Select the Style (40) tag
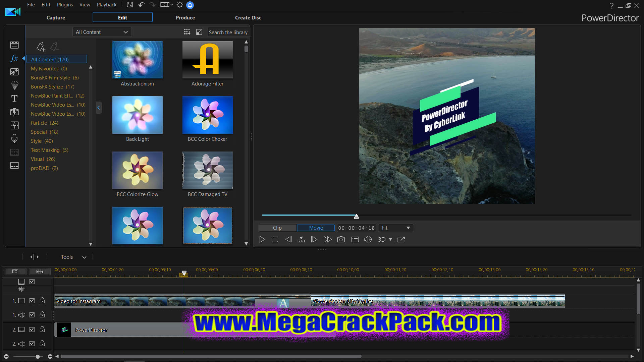This screenshot has width=644, height=362. [x=42, y=141]
